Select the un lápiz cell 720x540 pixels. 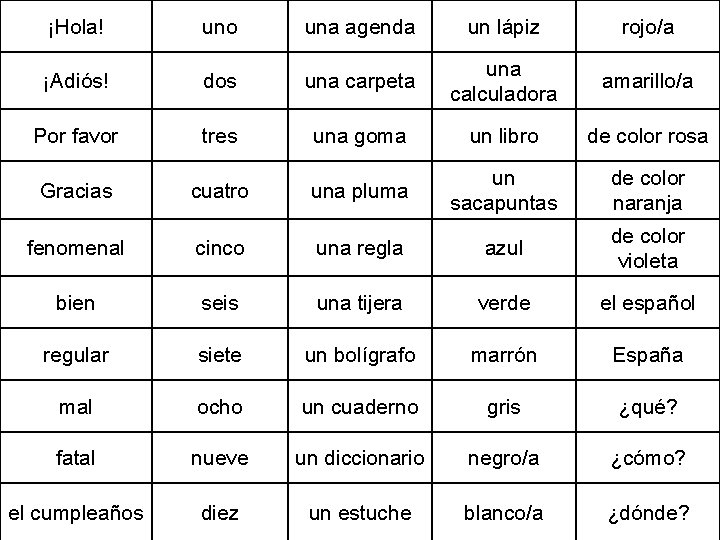(x=504, y=27)
